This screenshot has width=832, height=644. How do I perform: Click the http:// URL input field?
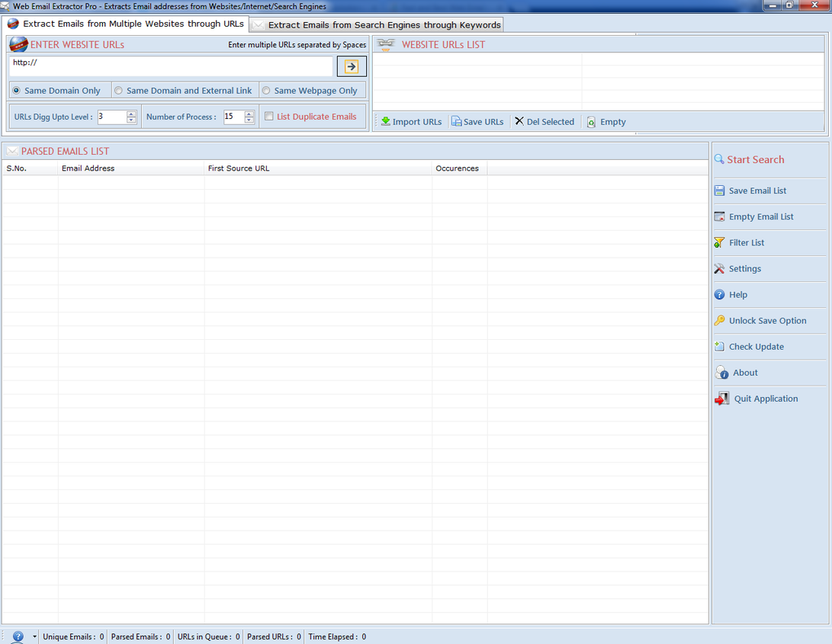(x=170, y=66)
